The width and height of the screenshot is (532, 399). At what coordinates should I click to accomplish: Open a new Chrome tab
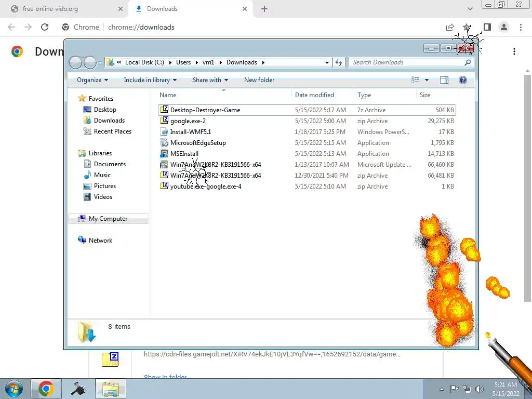pos(264,9)
